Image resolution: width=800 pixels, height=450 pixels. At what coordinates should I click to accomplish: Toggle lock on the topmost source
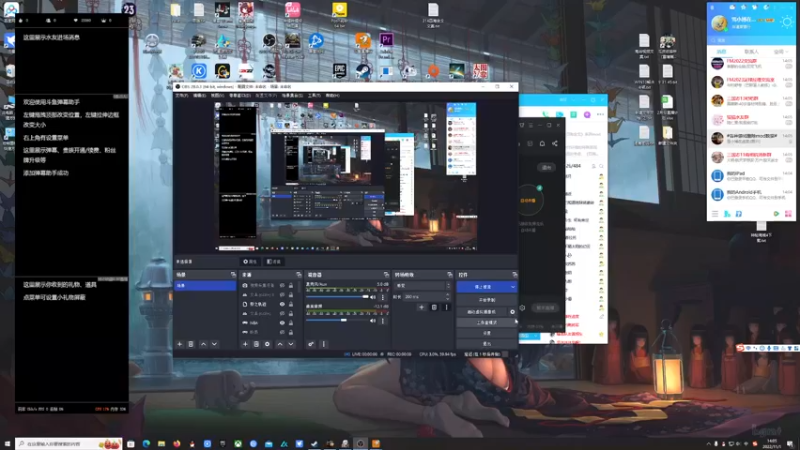(x=291, y=285)
